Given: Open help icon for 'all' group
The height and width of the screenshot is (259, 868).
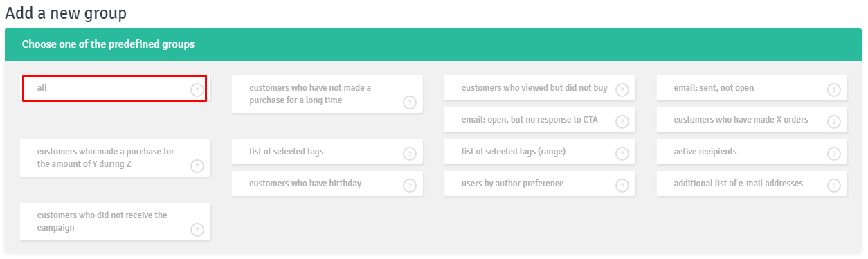Looking at the screenshot, I should pyautogui.click(x=197, y=90).
